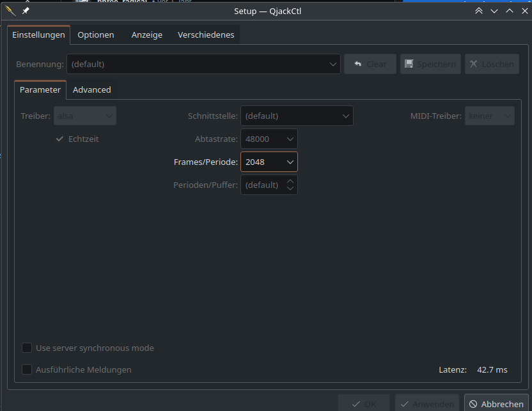This screenshot has width=532, height=411.
Task: Increase Perioden/Puffer with up arrow
Action: click(x=290, y=182)
